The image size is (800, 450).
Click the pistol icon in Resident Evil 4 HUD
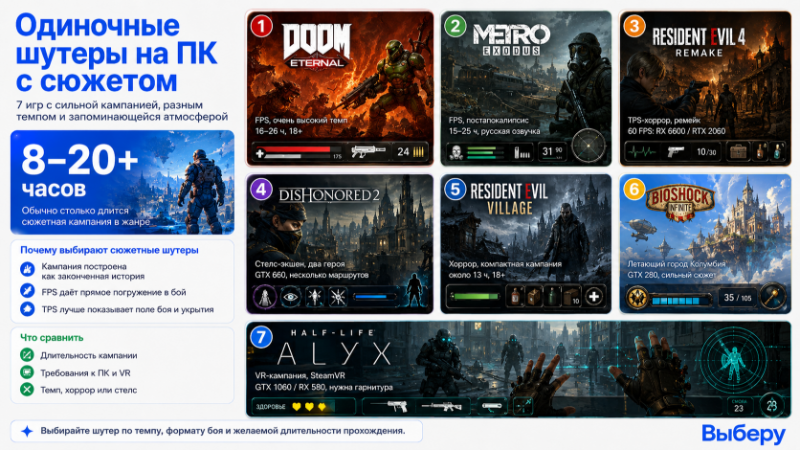676,152
